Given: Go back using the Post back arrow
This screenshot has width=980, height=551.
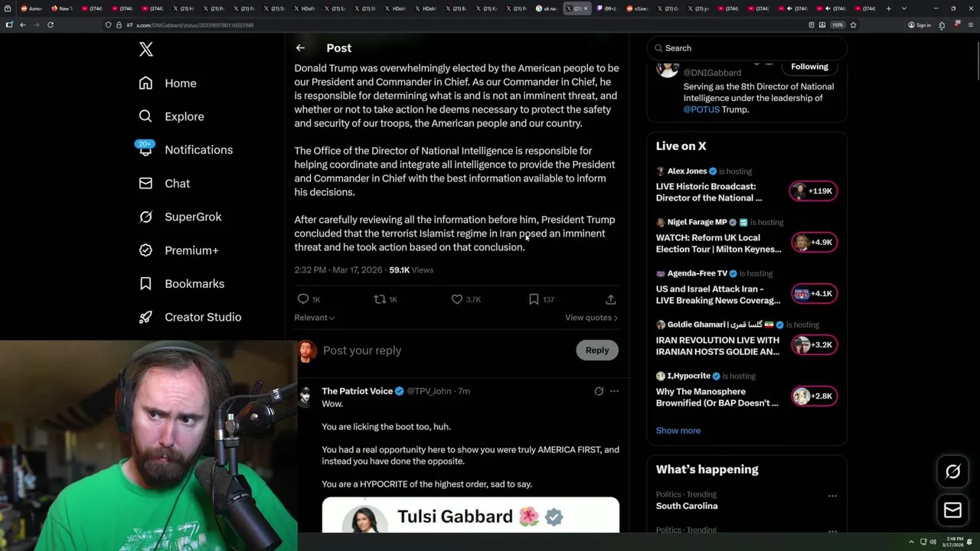Looking at the screenshot, I should tap(300, 48).
